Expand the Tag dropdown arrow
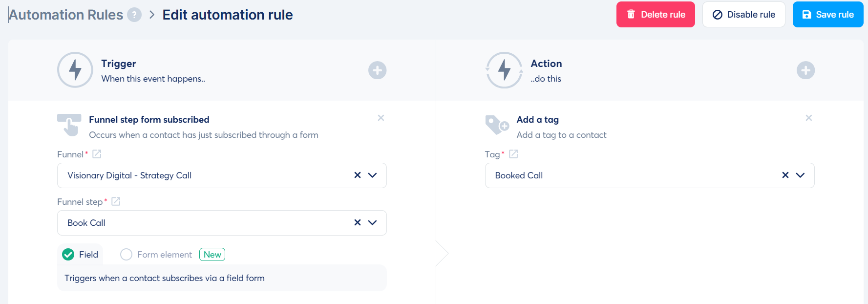This screenshot has height=304, width=868. [x=800, y=175]
